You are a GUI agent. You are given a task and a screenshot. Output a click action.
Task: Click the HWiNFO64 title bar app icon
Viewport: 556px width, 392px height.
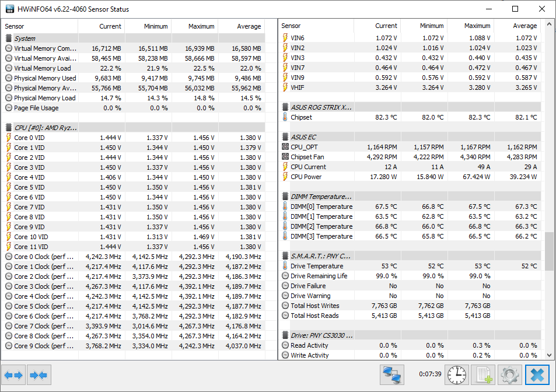(x=9, y=9)
